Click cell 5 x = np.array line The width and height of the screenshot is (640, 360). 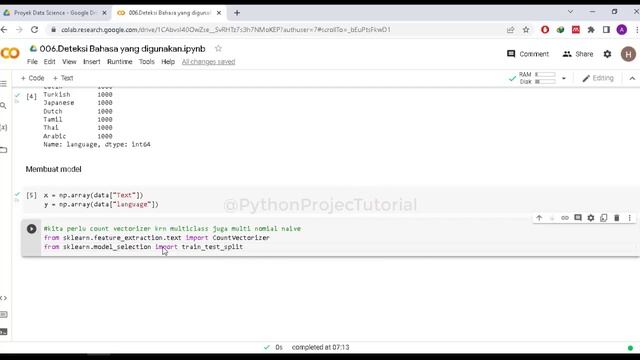(93, 195)
